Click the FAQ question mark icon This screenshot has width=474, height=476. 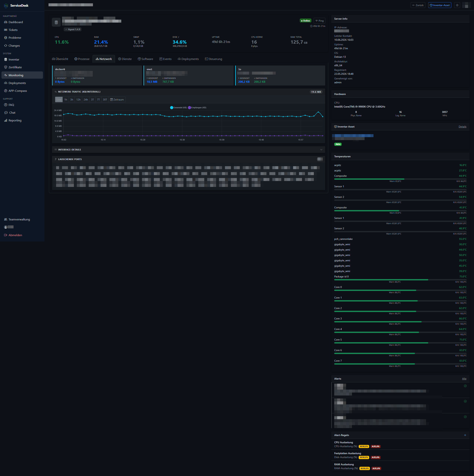(6, 105)
